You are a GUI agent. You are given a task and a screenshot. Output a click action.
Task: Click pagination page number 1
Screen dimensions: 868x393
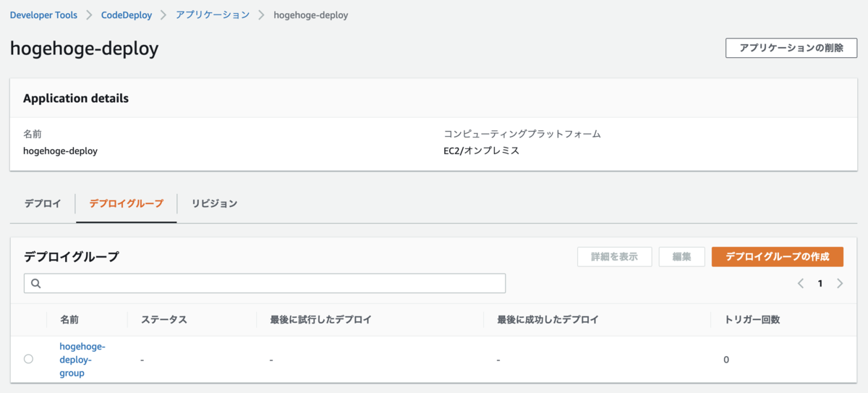click(x=820, y=284)
